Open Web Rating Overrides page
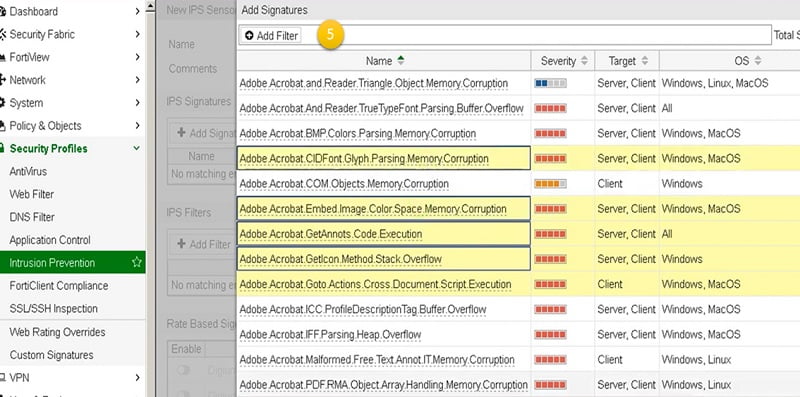The image size is (800, 397). click(x=57, y=332)
